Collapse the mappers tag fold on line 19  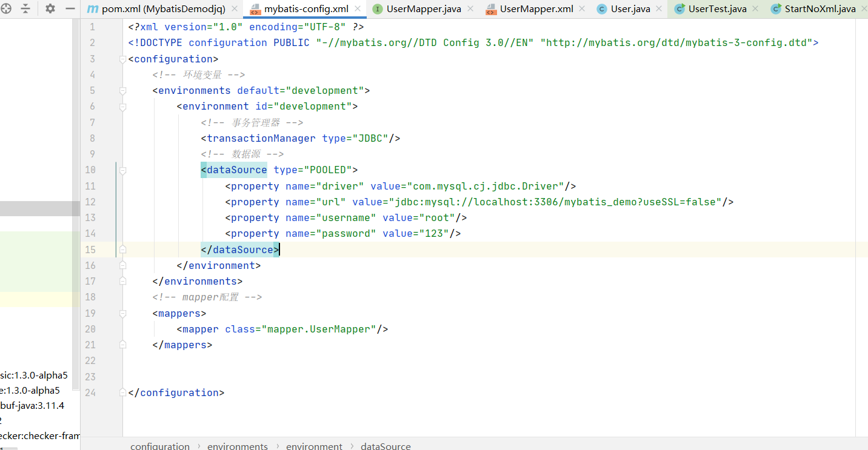tap(122, 313)
